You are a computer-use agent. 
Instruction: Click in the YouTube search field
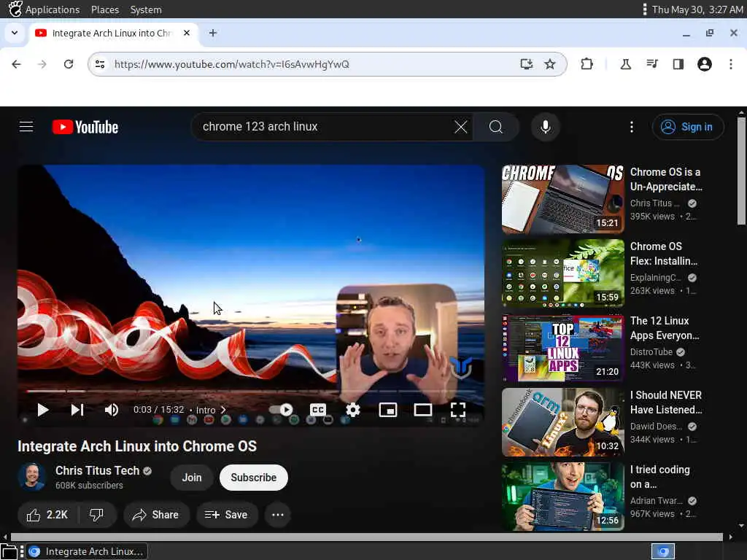(324, 127)
